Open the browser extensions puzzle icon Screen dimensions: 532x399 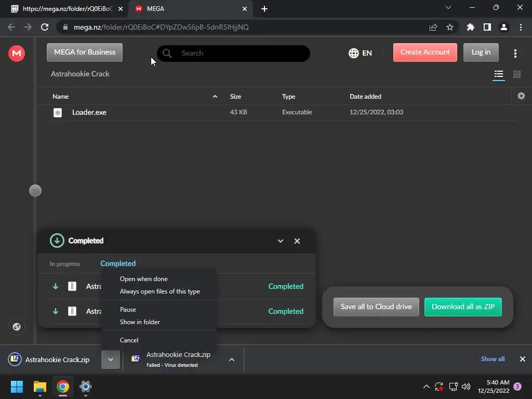pos(470,27)
